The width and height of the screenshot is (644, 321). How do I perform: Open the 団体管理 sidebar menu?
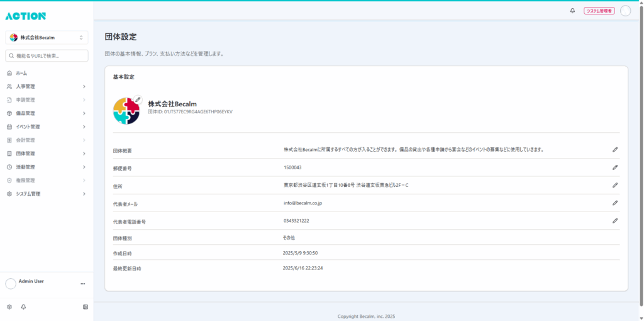click(47, 154)
